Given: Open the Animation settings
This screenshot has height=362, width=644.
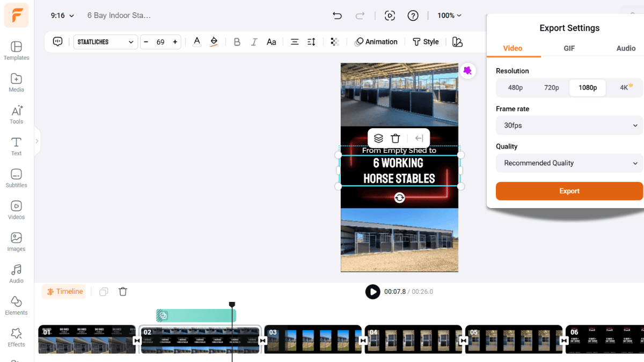Looking at the screenshot, I should tap(376, 42).
